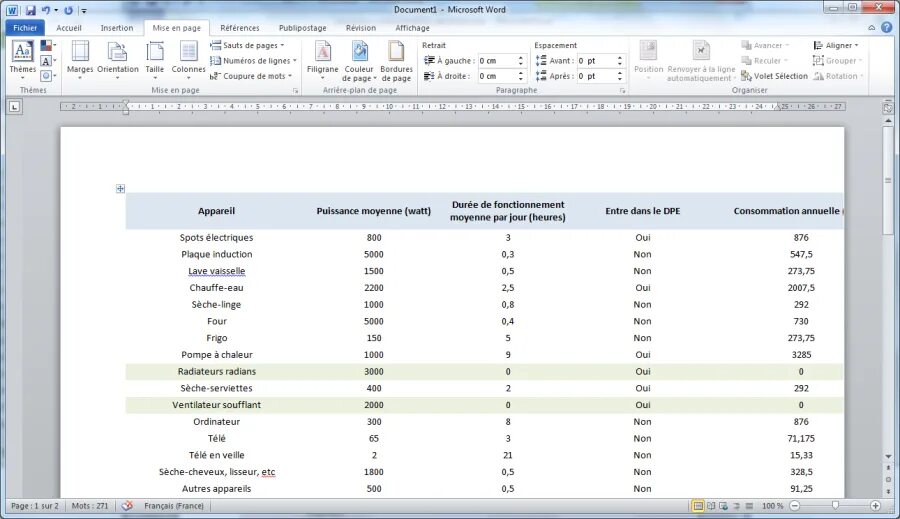Click the zoom in plus button
Viewport: 900px width, 519px height.
[875, 506]
